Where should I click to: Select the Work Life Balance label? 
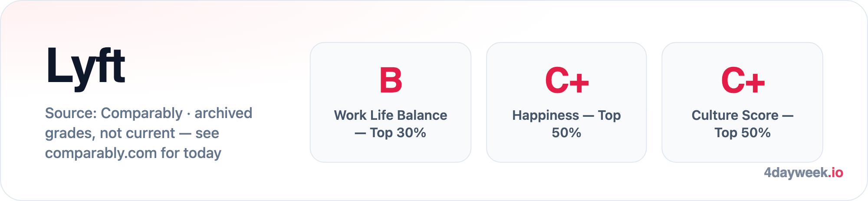[391, 115]
